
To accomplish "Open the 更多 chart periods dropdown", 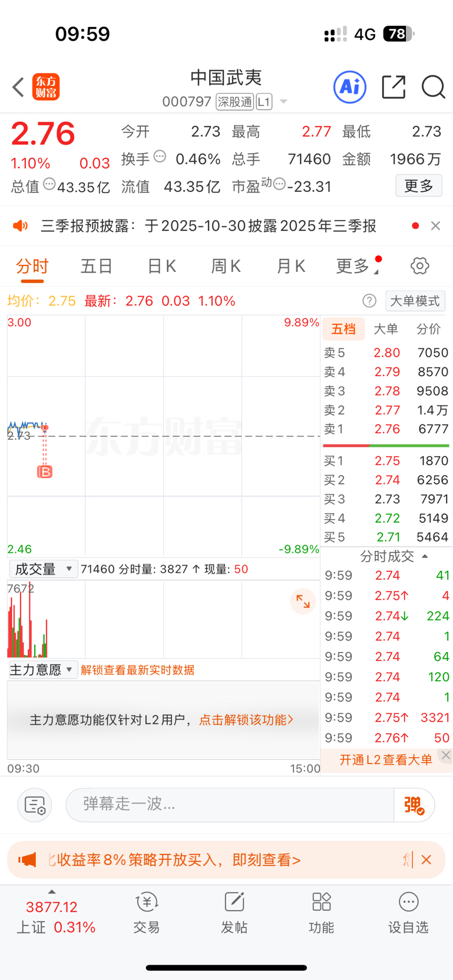I will click(x=356, y=266).
